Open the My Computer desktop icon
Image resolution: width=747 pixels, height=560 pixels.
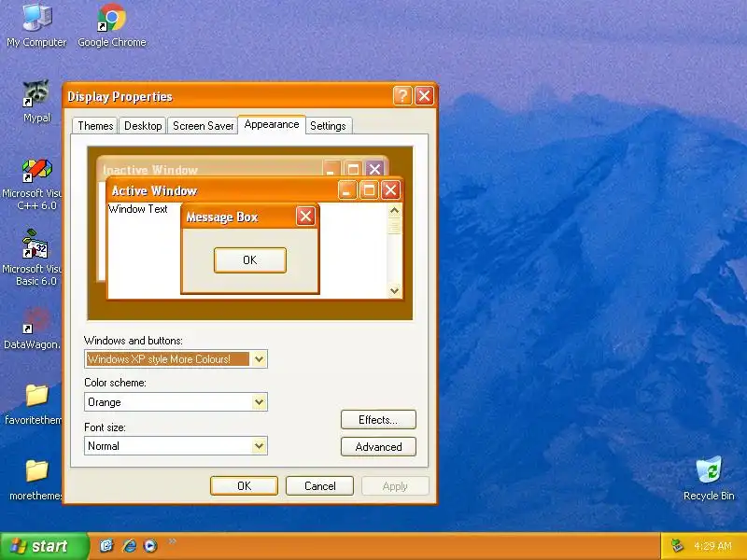click(x=36, y=25)
